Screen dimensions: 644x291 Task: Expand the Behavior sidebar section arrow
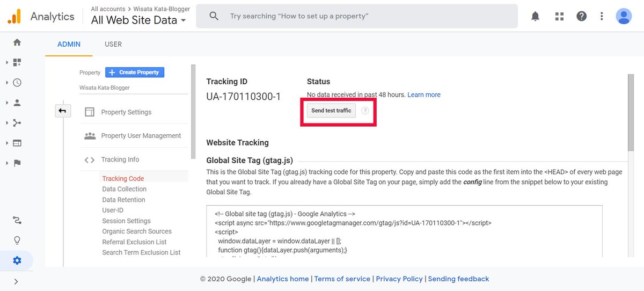click(7, 143)
